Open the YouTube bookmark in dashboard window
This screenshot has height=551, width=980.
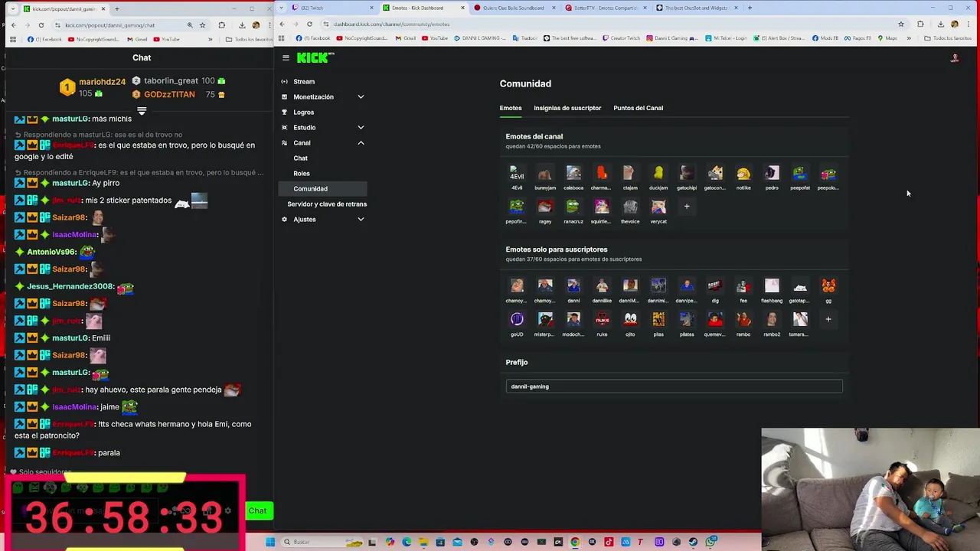[434, 38]
